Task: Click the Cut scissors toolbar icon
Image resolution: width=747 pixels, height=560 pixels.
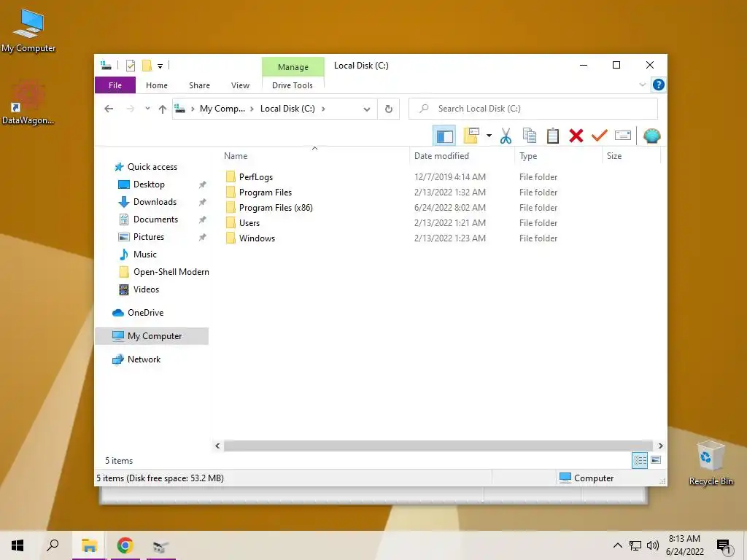Action: (x=506, y=136)
